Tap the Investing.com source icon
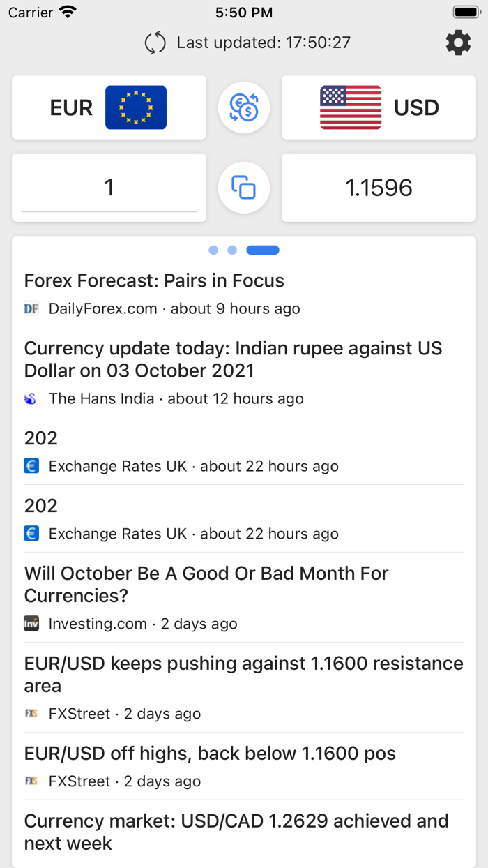488x868 pixels. (x=31, y=624)
